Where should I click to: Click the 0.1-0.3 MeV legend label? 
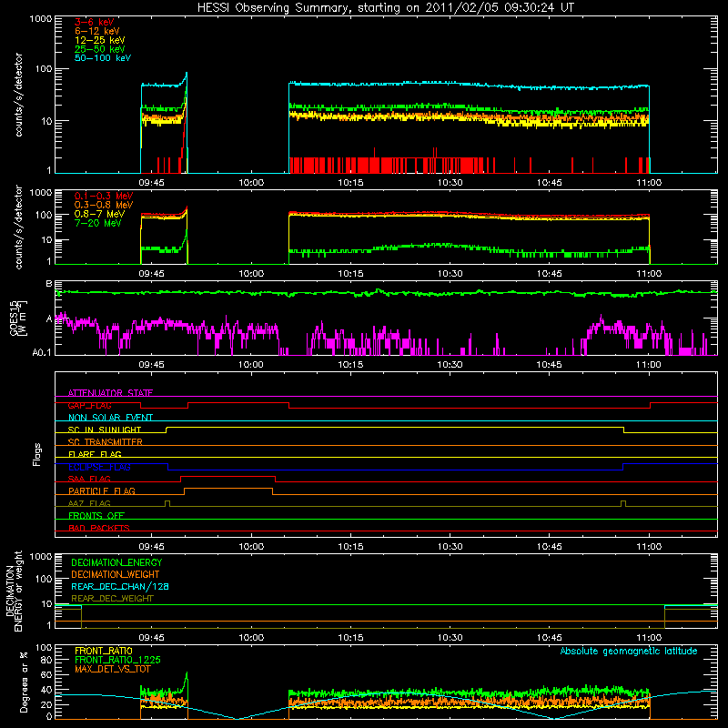pos(104,196)
